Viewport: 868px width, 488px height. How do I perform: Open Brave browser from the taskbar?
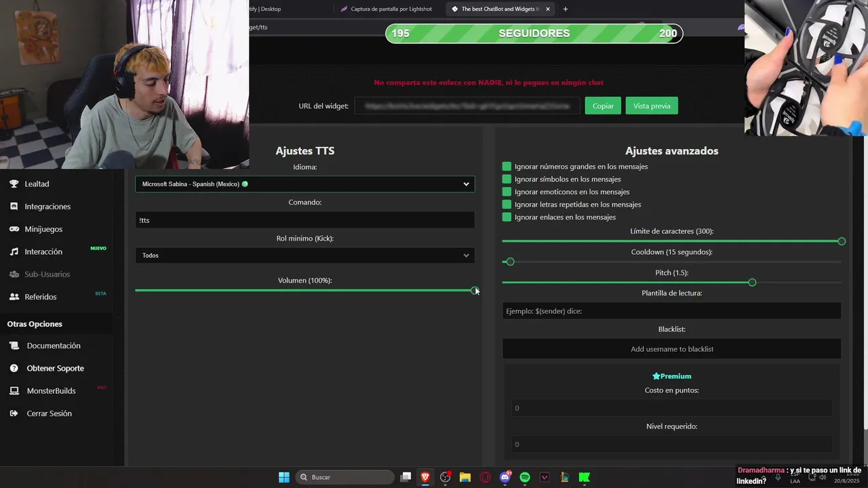(425, 477)
